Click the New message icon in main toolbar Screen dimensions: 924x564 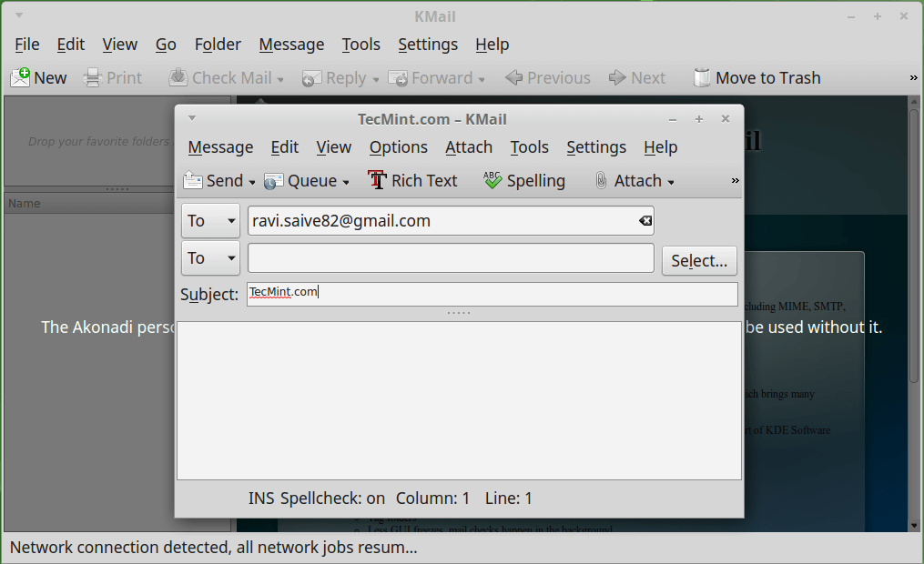point(20,77)
